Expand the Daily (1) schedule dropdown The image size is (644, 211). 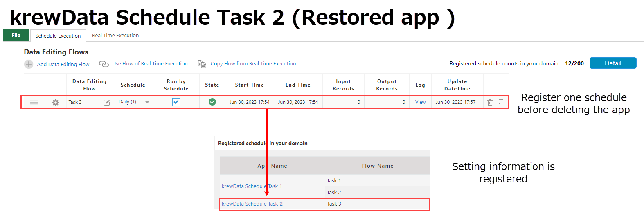[x=147, y=102]
